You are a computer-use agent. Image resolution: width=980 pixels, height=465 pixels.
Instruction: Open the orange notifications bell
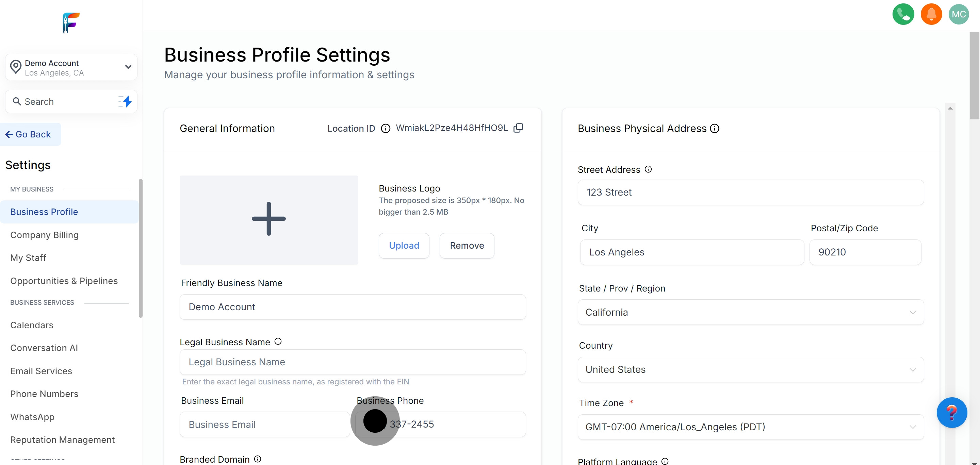[x=931, y=14]
